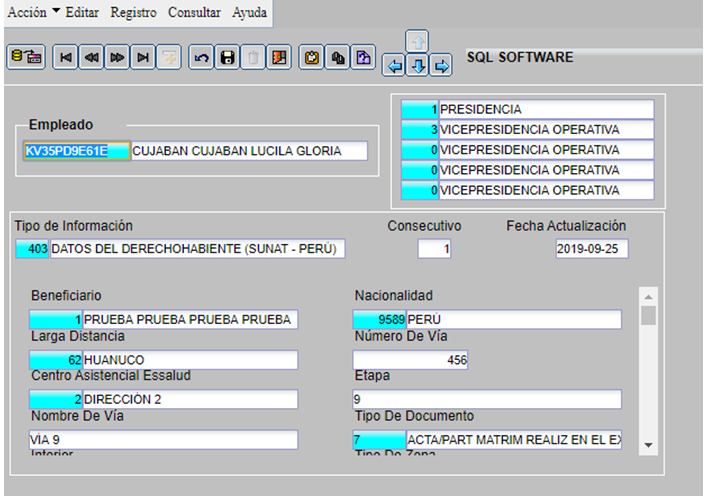Click the database query icon in toolbar
This screenshot has width=704, height=496.
[x=26, y=58]
